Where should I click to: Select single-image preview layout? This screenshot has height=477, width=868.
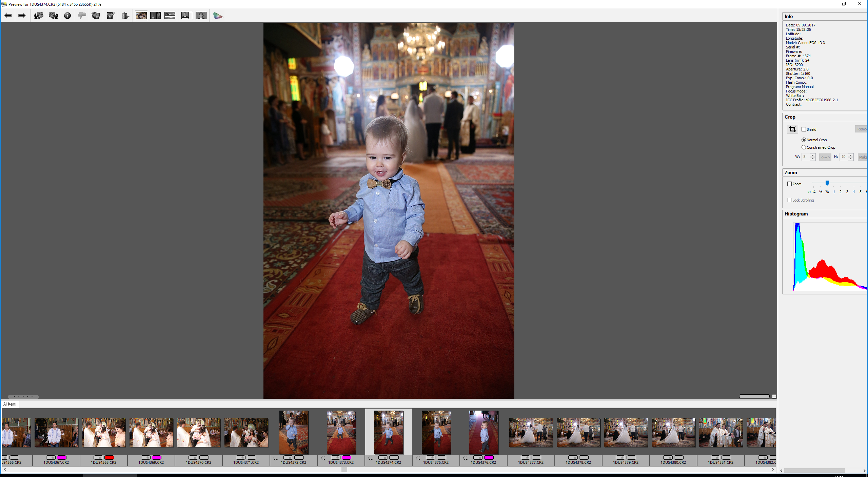(141, 16)
